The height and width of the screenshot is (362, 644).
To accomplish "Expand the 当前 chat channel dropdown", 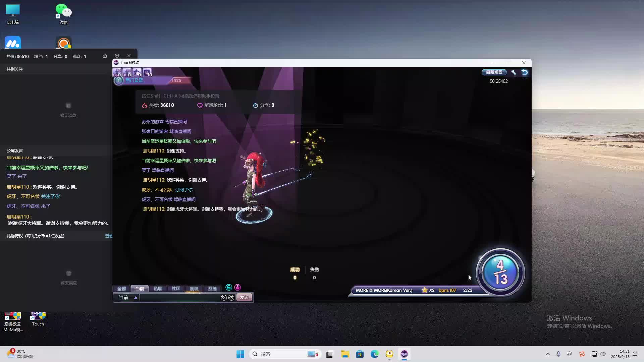I will (136, 298).
